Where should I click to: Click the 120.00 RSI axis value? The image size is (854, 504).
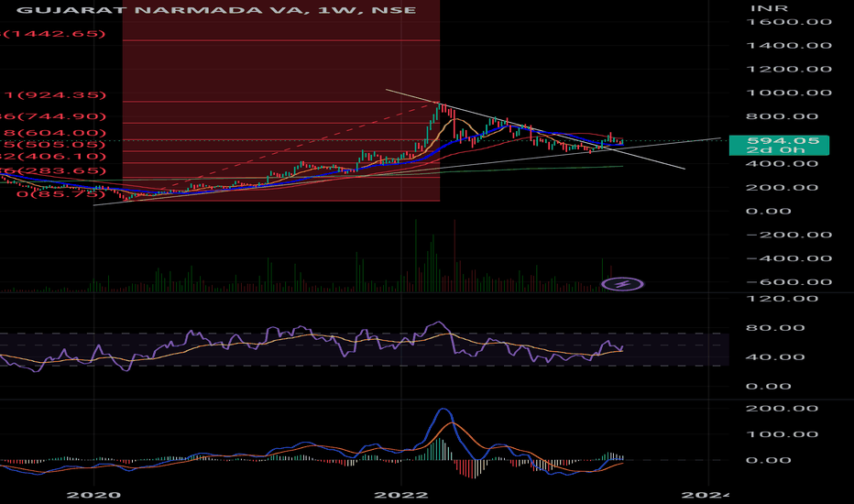click(783, 299)
